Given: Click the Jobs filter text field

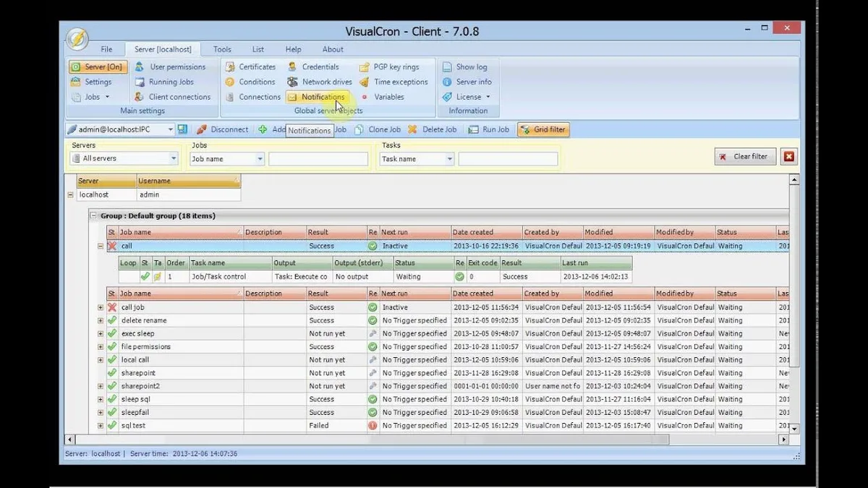Looking at the screenshot, I should pos(318,159).
